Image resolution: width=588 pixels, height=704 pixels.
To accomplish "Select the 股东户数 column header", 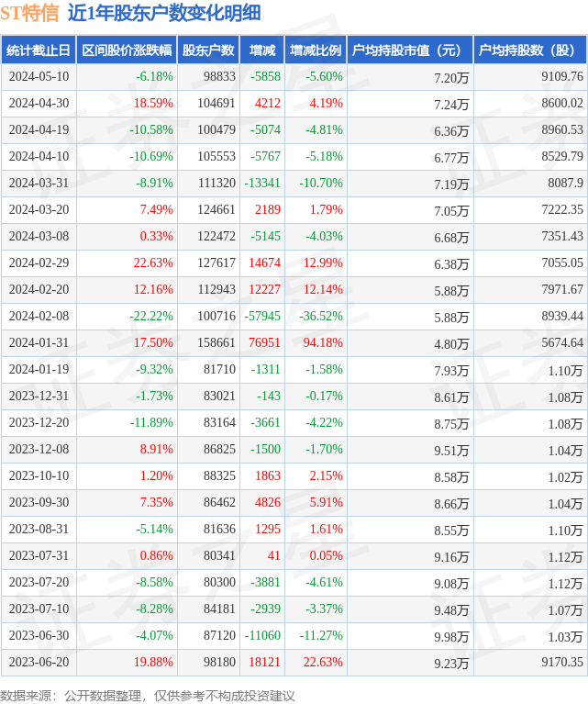I will (207, 50).
